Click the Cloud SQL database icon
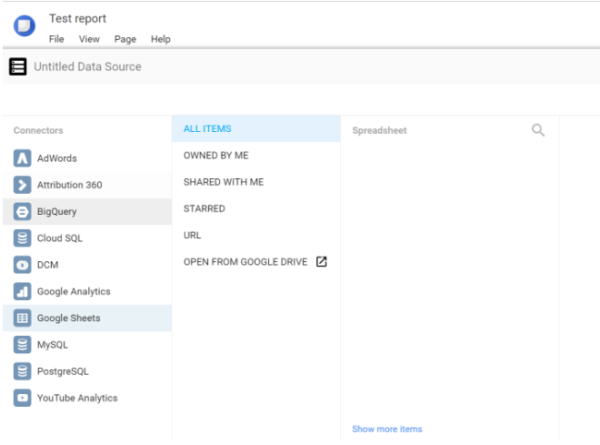The image size is (600, 445). click(x=22, y=238)
